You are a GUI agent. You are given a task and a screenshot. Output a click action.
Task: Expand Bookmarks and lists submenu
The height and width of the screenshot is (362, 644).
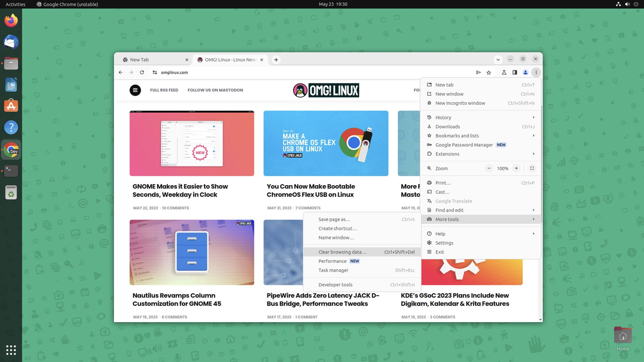[481, 136]
